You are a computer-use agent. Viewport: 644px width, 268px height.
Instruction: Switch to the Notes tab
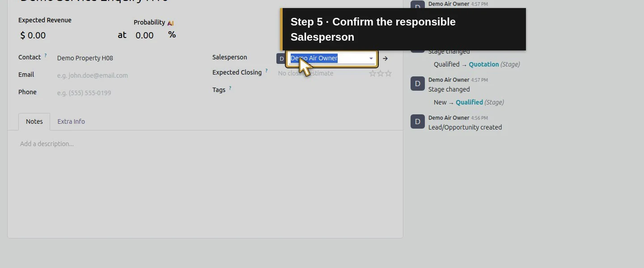coord(34,121)
